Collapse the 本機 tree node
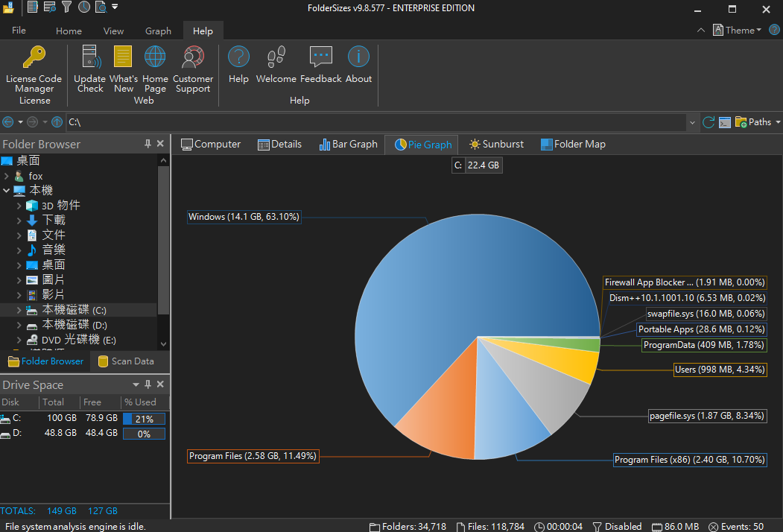The width and height of the screenshot is (783, 532). pyautogui.click(x=7, y=190)
